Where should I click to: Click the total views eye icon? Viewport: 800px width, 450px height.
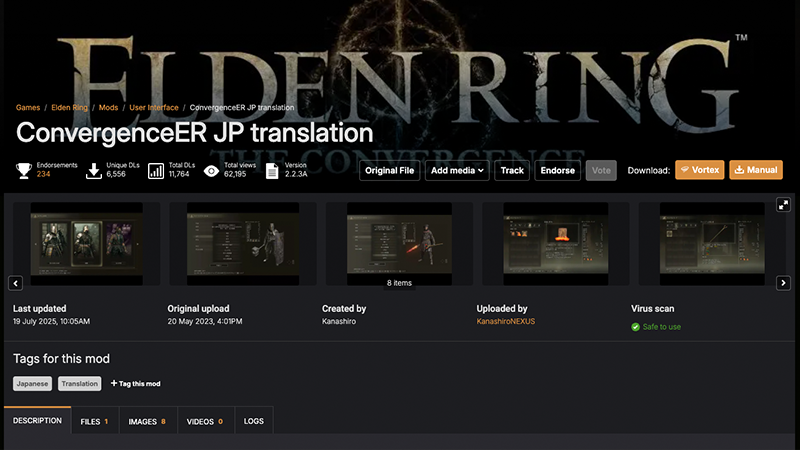[211, 170]
